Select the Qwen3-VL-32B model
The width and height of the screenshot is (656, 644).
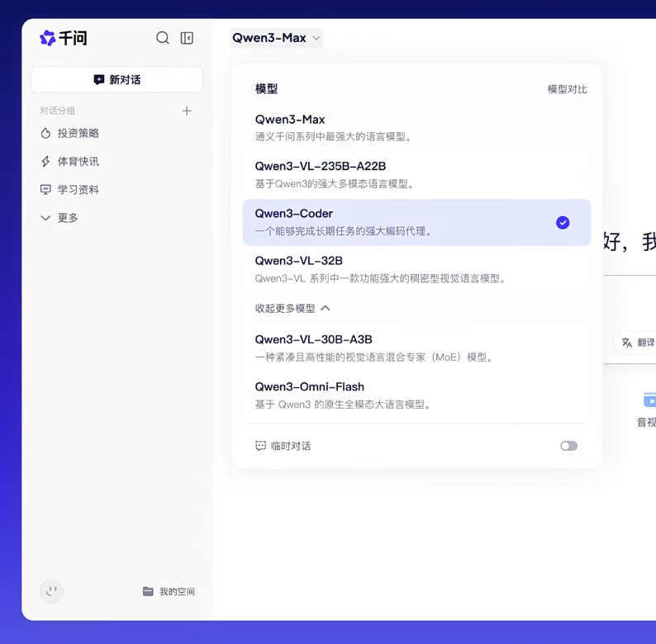(416, 269)
